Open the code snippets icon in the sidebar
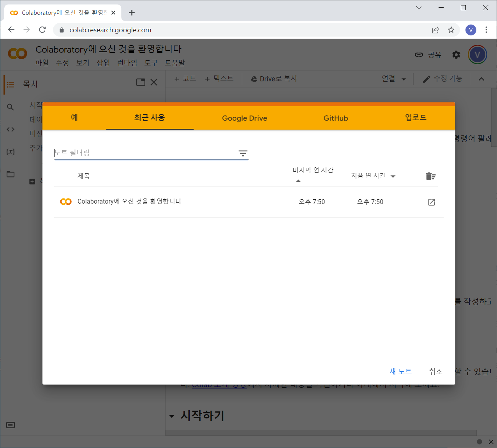Image resolution: width=497 pixels, height=448 pixels. (x=11, y=129)
